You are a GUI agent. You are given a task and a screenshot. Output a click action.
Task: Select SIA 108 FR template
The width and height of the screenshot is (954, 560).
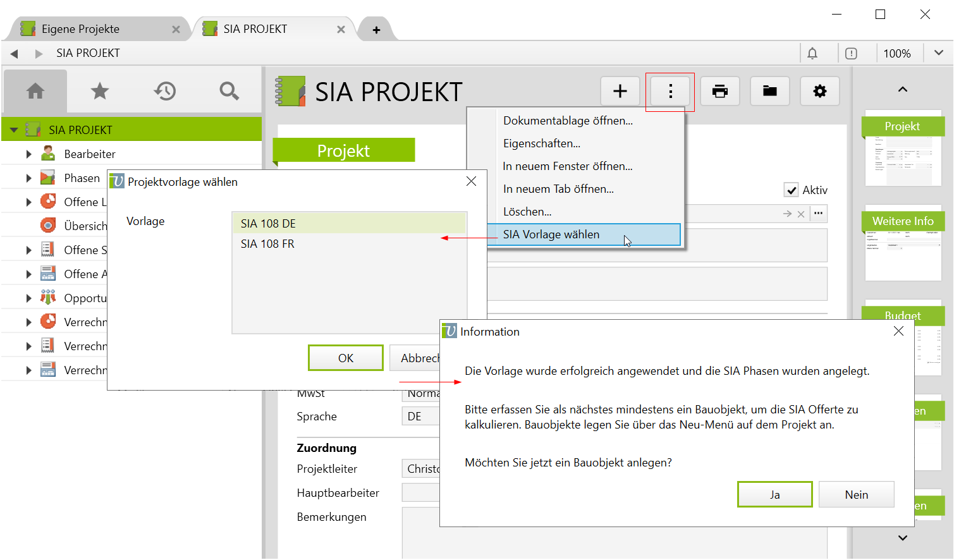(x=268, y=244)
